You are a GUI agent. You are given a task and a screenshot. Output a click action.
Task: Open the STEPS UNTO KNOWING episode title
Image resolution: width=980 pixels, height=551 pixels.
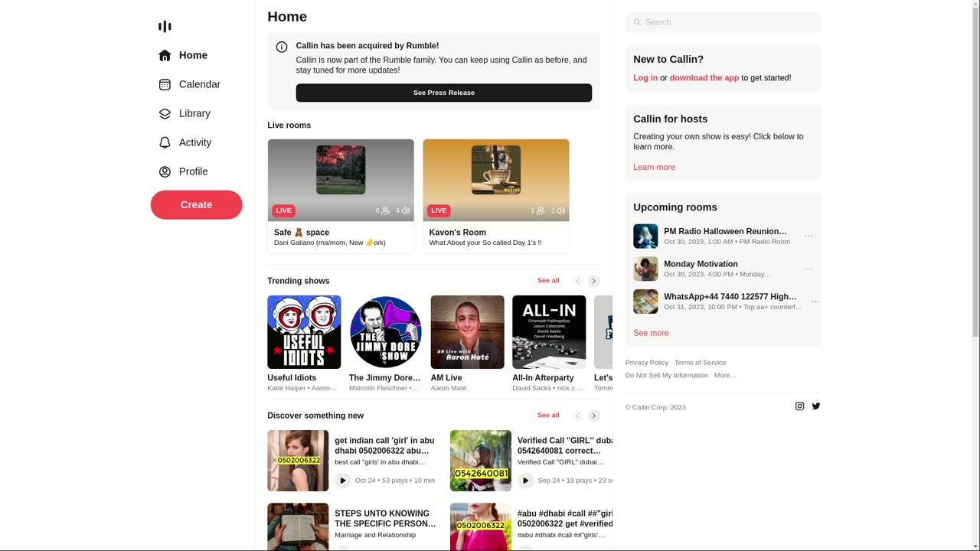pos(385,519)
